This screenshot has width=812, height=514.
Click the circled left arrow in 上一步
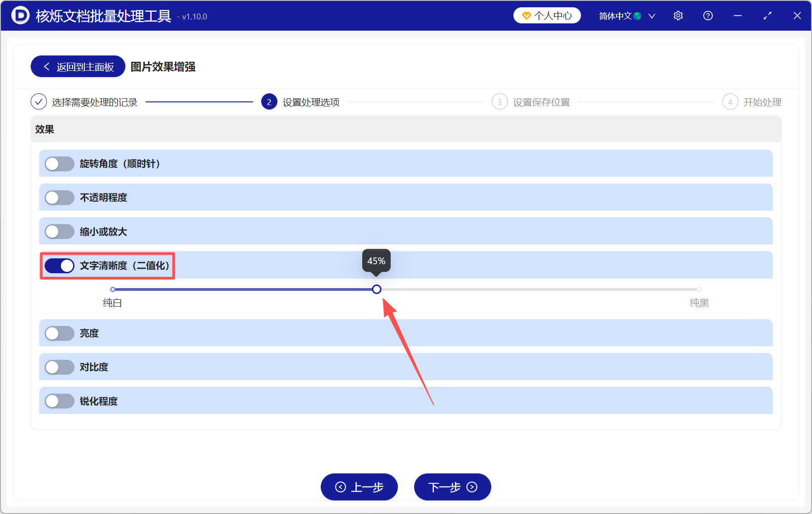(x=341, y=487)
